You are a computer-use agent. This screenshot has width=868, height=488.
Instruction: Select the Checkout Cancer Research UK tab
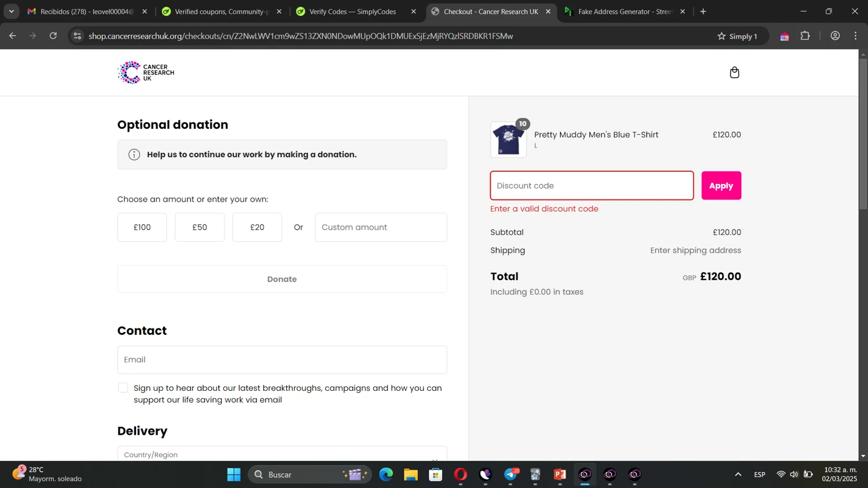click(x=491, y=12)
